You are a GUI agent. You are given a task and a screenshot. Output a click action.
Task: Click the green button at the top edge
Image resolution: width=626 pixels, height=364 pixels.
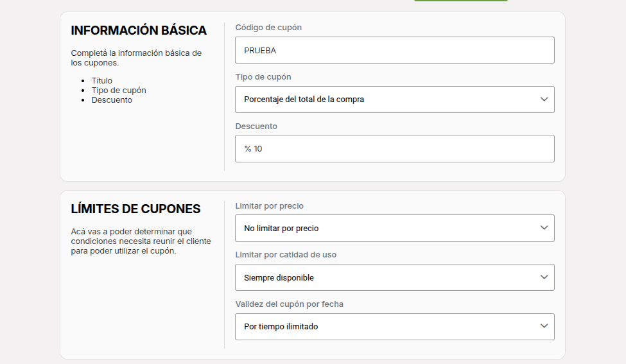click(461, 1)
